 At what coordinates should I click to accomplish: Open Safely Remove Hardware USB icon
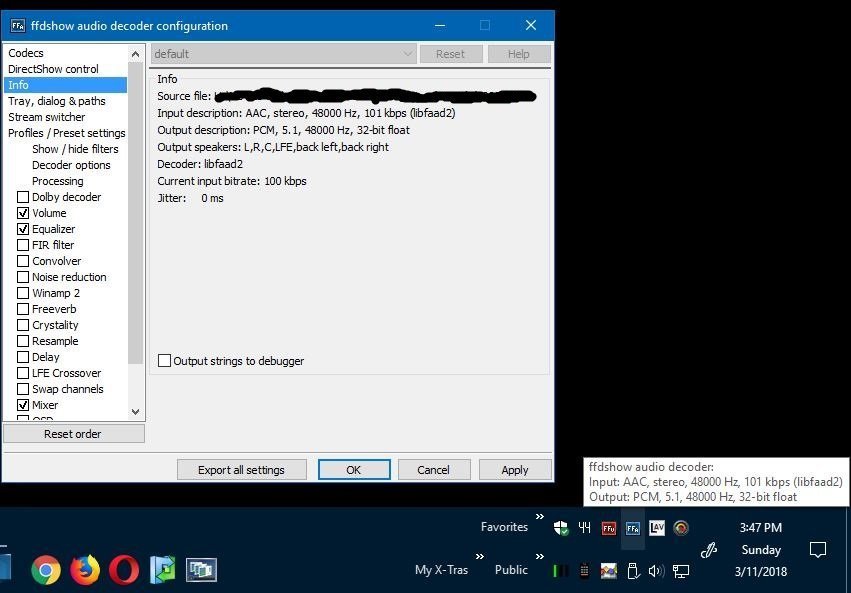click(633, 571)
